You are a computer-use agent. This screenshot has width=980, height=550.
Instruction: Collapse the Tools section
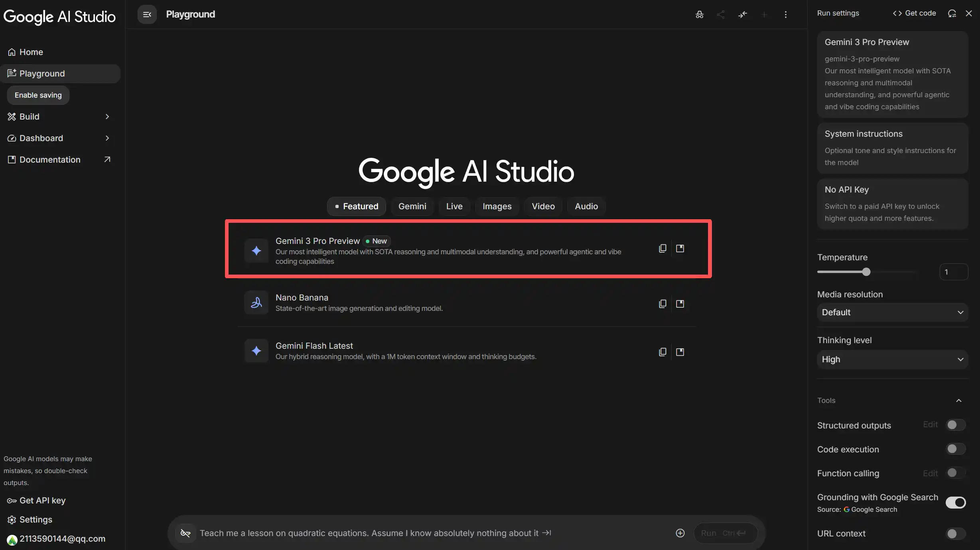point(958,401)
